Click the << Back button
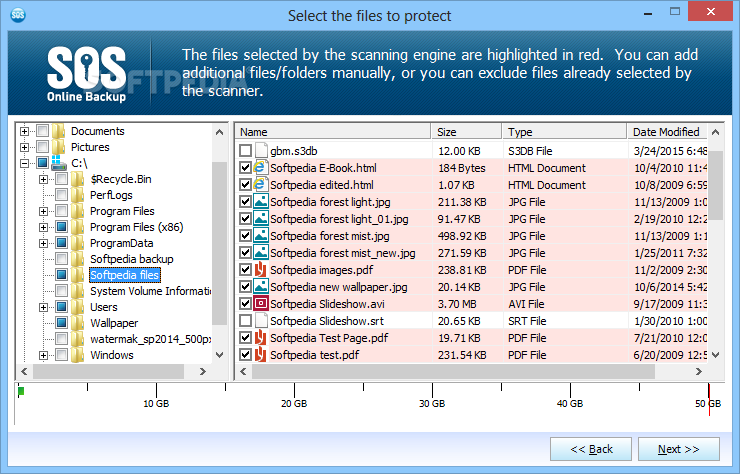740x474 pixels. click(591, 449)
